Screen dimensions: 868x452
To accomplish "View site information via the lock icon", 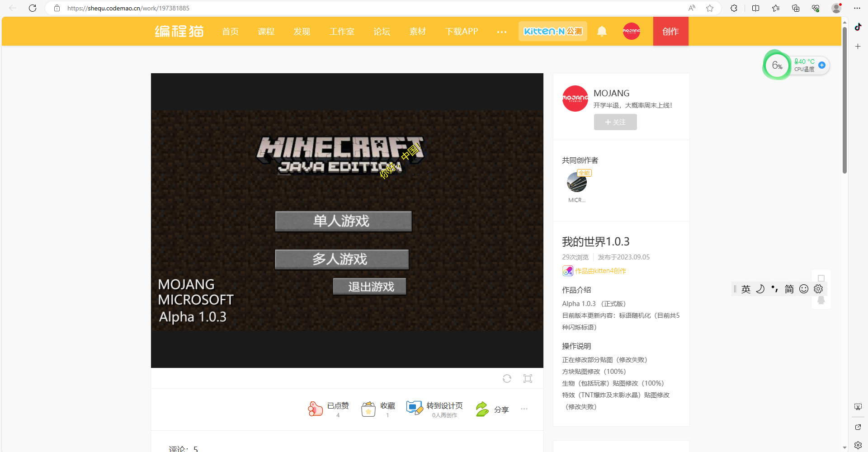I will pos(57,8).
